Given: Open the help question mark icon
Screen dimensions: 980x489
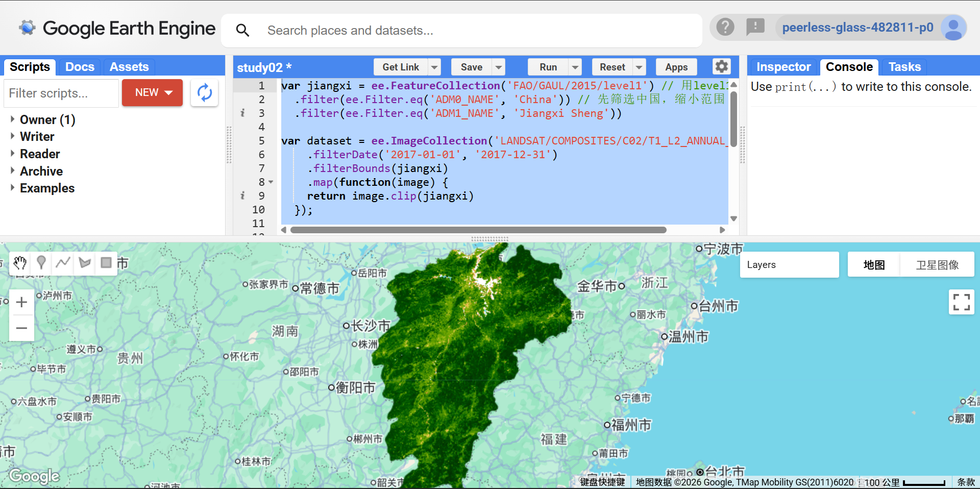Looking at the screenshot, I should coord(725,27).
